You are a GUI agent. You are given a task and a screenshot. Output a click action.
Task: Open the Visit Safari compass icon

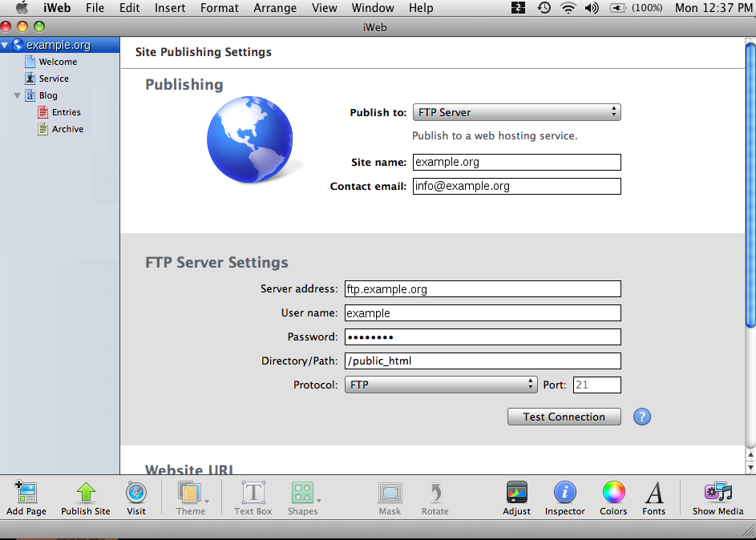136,492
